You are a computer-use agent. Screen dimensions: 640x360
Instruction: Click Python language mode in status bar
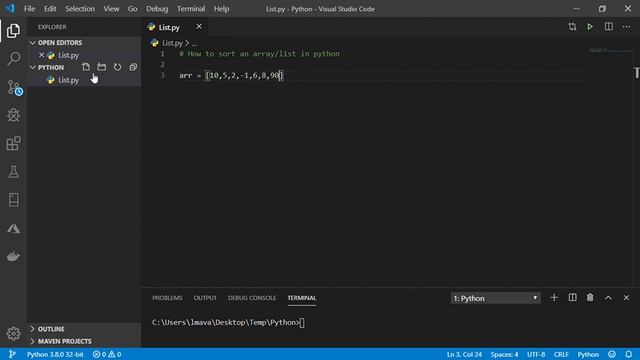tap(588, 354)
